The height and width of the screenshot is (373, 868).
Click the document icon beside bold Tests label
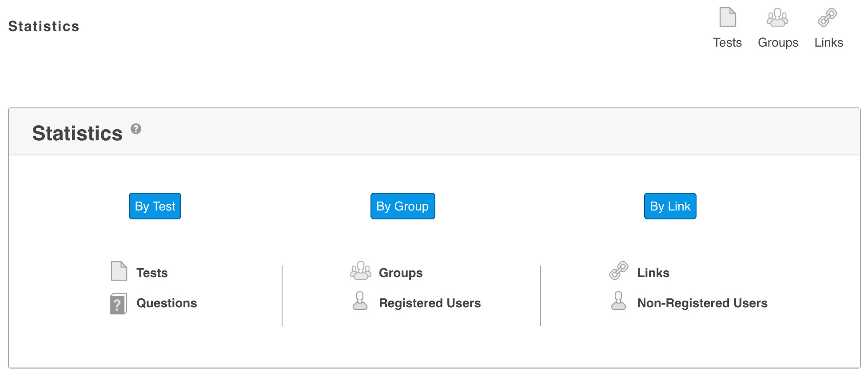[119, 271]
